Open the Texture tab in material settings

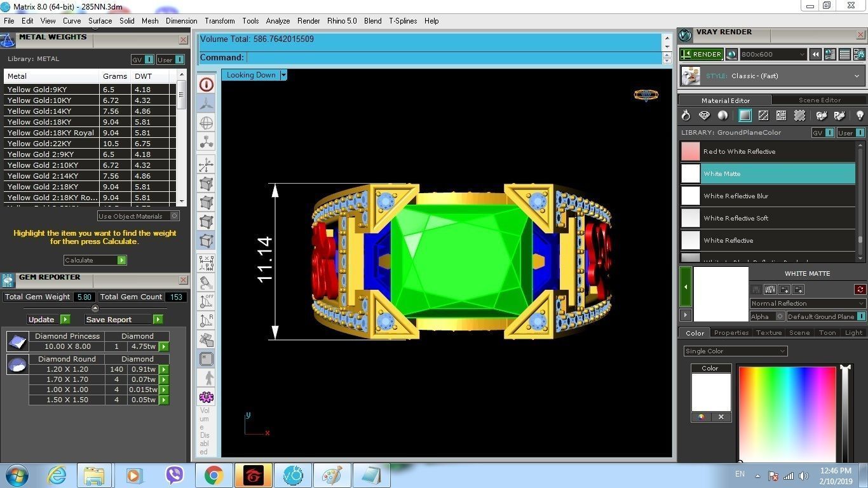coord(768,332)
